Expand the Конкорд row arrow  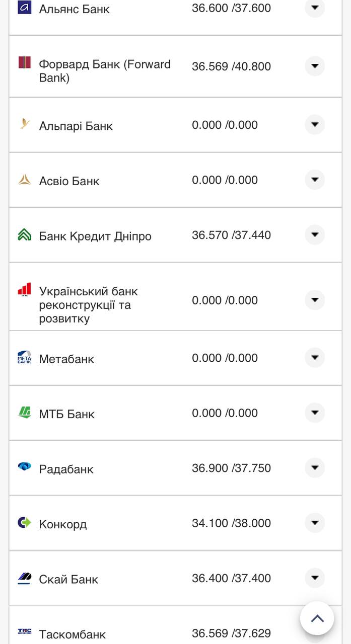[315, 523]
